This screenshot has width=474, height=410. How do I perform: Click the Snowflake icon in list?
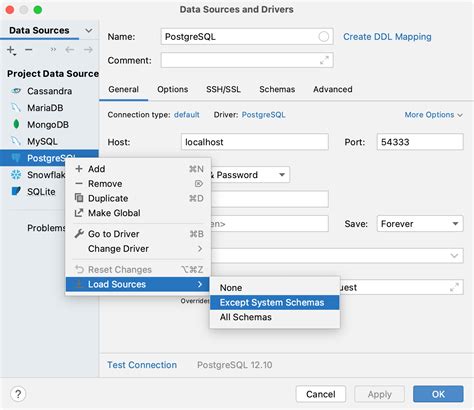(16, 175)
